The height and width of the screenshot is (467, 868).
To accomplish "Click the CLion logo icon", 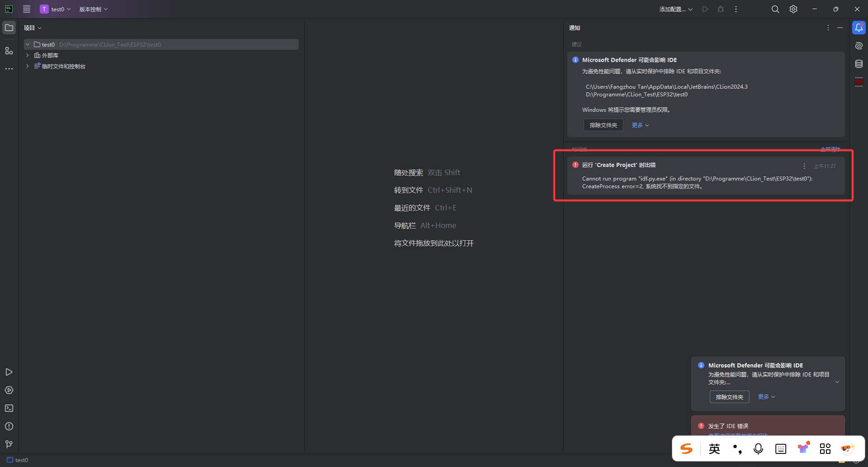I will tap(9, 9).
